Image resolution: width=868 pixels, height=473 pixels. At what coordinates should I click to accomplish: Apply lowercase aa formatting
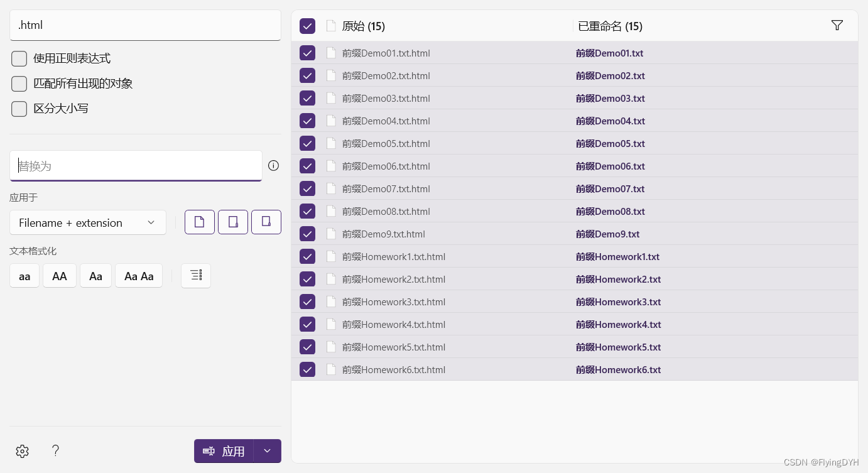pyautogui.click(x=24, y=276)
